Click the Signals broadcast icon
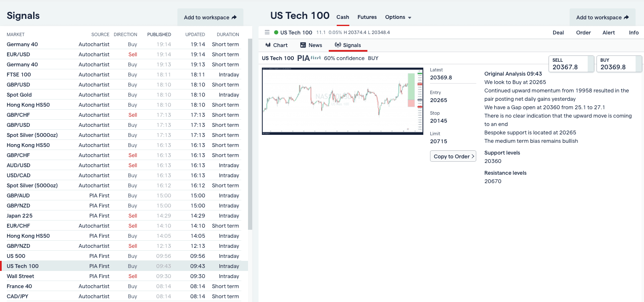The image size is (644, 302). [x=338, y=45]
